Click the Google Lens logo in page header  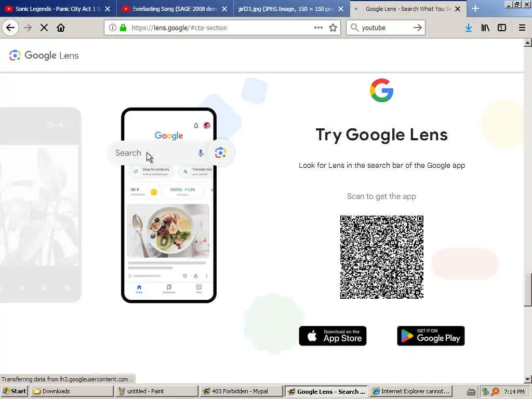tap(44, 55)
